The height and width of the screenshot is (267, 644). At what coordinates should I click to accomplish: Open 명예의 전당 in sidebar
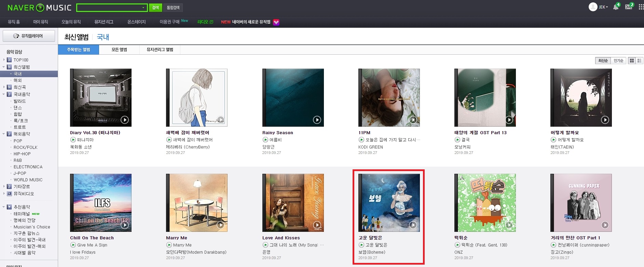(24, 220)
